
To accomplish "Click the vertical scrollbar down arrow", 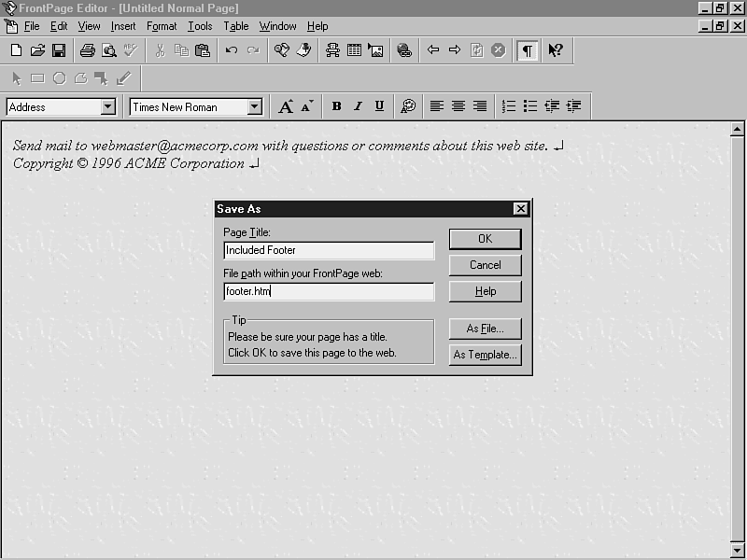I will (x=737, y=551).
